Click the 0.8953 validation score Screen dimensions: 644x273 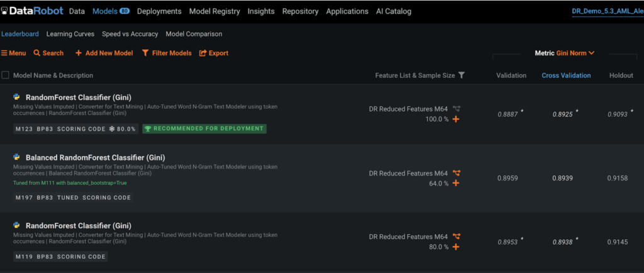click(508, 242)
